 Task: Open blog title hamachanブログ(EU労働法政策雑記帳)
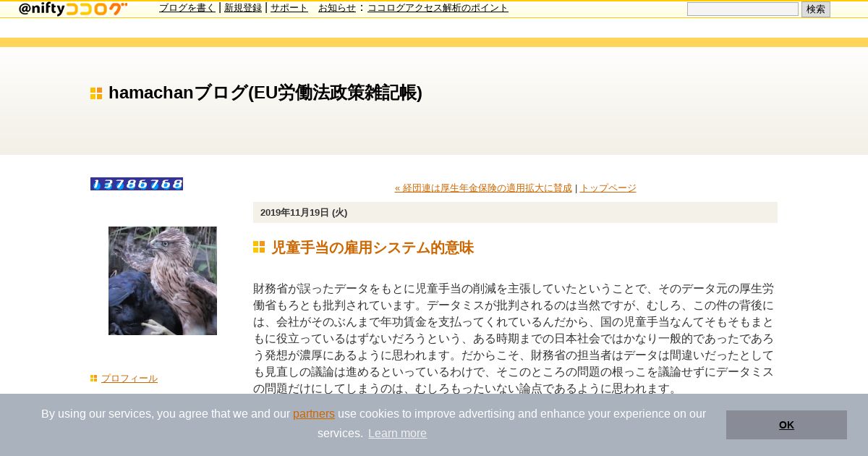pos(265,93)
